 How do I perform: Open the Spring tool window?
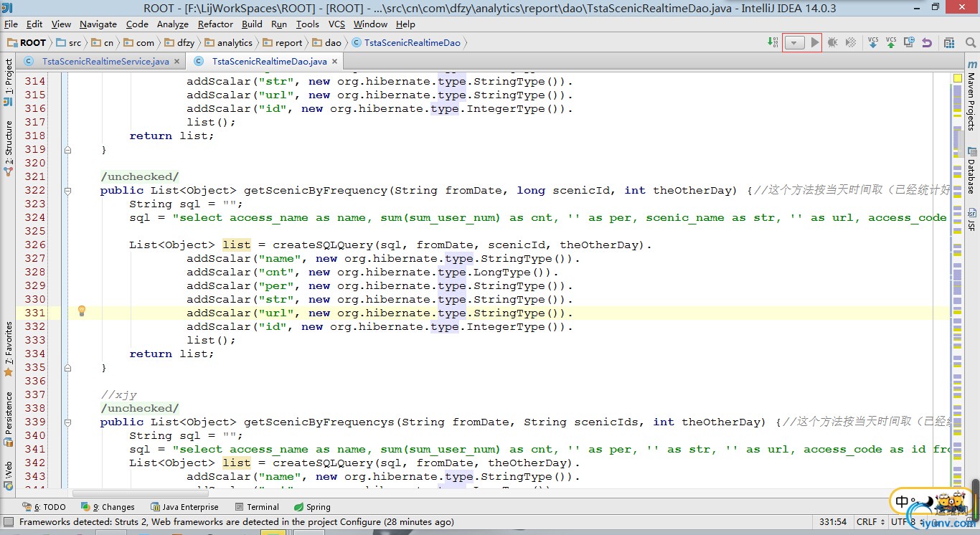[312, 507]
